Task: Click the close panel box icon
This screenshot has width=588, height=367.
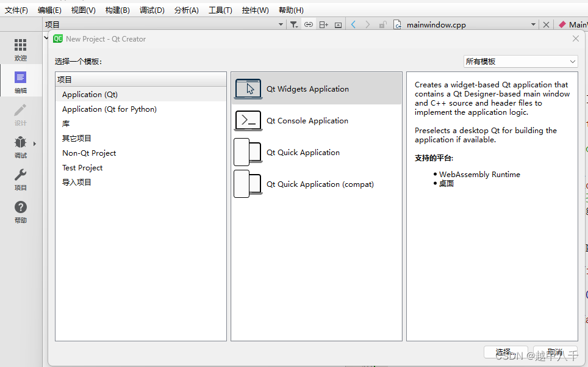Action: coord(339,25)
